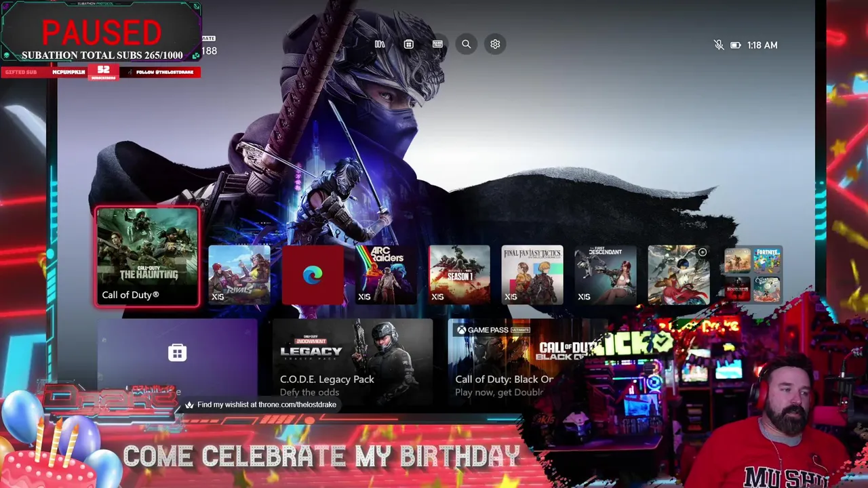Launch The First Descendant game tile
Viewport: 868px width, 488px height.
click(x=606, y=274)
